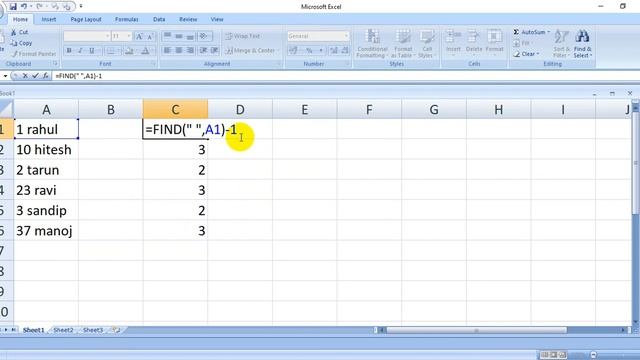Align text to the middle vertically
This screenshot has width=640, height=360.
(x=179, y=36)
